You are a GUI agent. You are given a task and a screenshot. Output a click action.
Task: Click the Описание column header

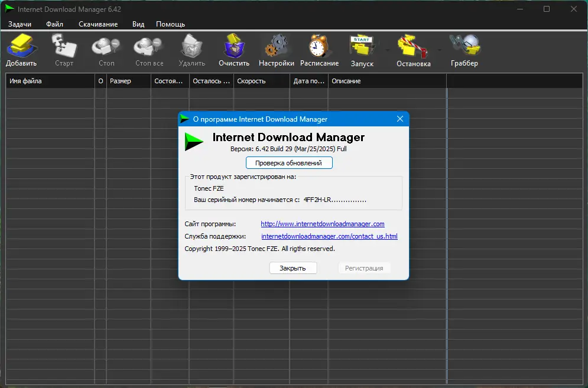[387, 81]
